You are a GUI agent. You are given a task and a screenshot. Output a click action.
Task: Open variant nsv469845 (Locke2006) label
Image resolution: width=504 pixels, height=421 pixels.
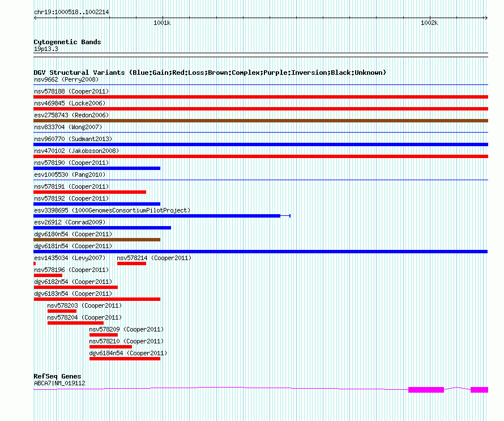point(70,103)
